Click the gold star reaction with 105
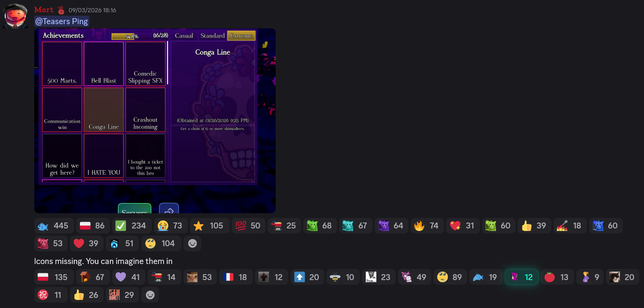The width and height of the screenshot is (644, 308). pos(210,225)
